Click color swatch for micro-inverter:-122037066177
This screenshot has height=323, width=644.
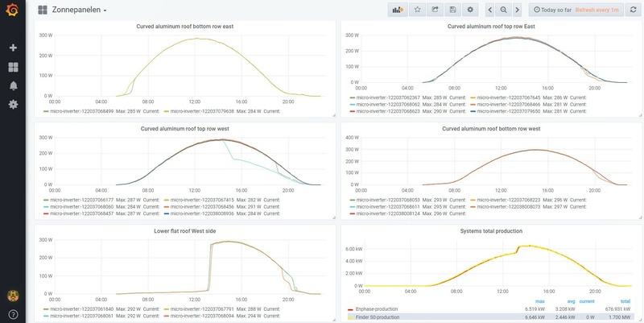coord(46,200)
